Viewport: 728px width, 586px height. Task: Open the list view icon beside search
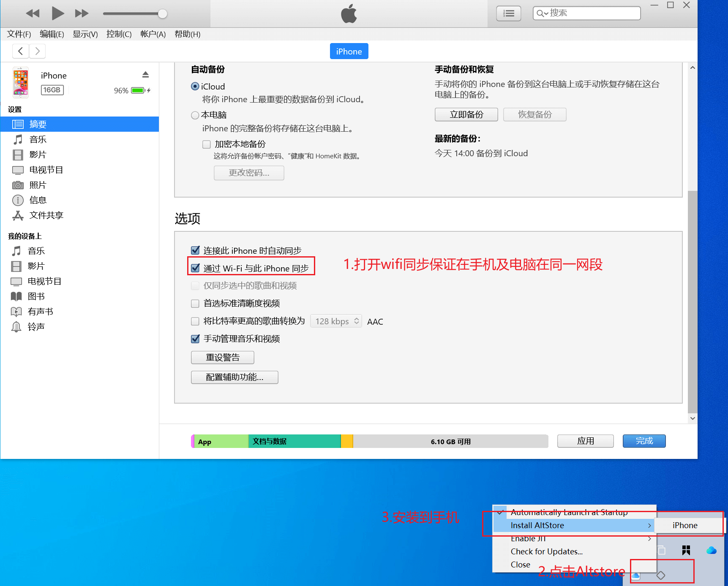point(508,14)
